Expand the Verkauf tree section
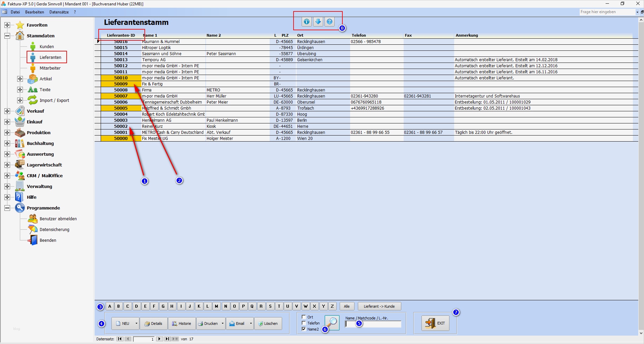This screenshot has height=344, width=644. (7, 111)
